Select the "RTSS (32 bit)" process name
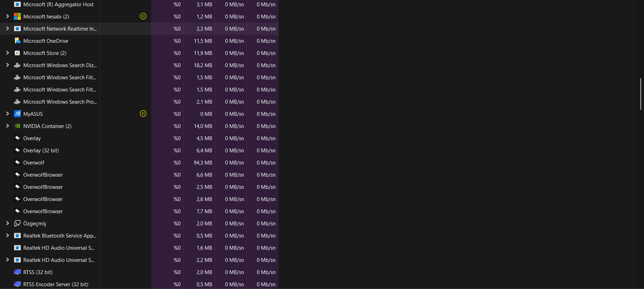This screenshot has width=644, height=289. (38, 272)
